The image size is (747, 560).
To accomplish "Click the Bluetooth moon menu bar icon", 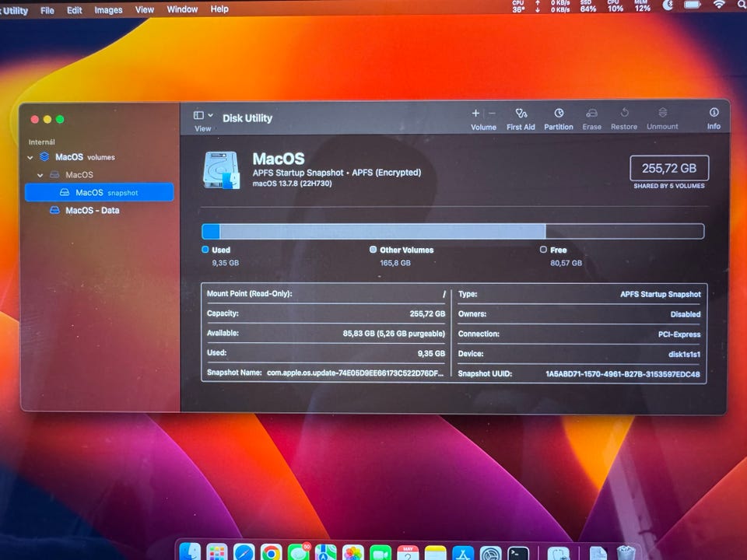I will click(x=668, y=5).
